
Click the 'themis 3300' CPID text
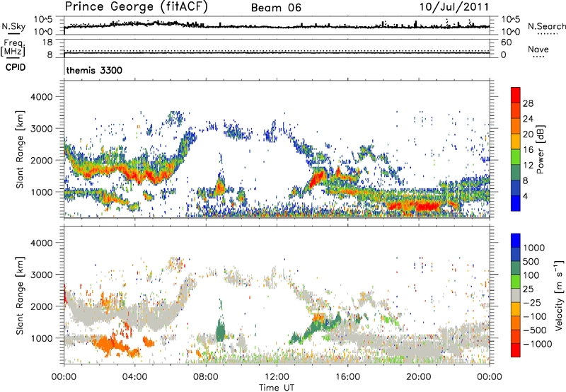pos(94,70)
